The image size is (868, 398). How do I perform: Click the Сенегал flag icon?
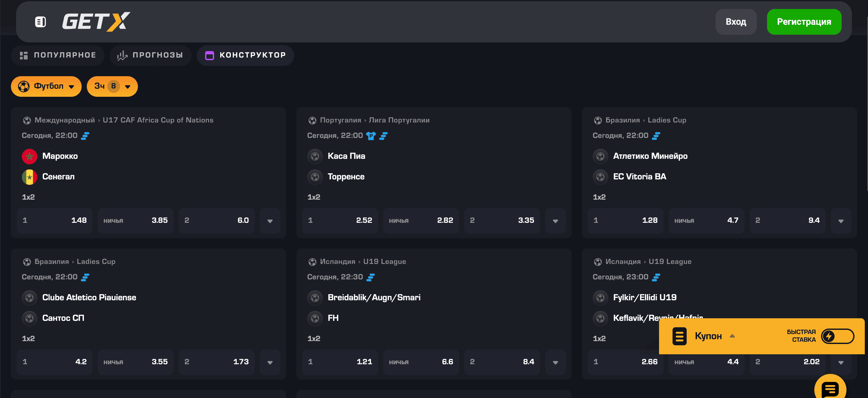coord(30,177)
